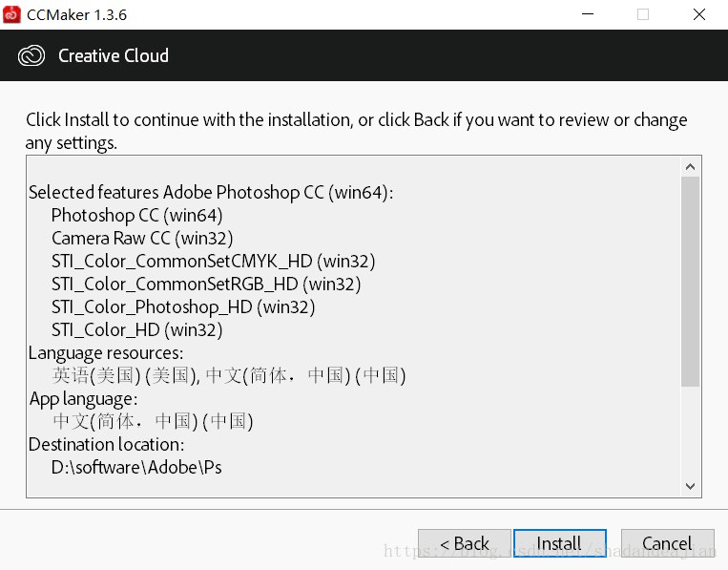Click the STI_Color_Photoshop_HD entry
This screenshot has height=570, width=728.
click(183, 307)
